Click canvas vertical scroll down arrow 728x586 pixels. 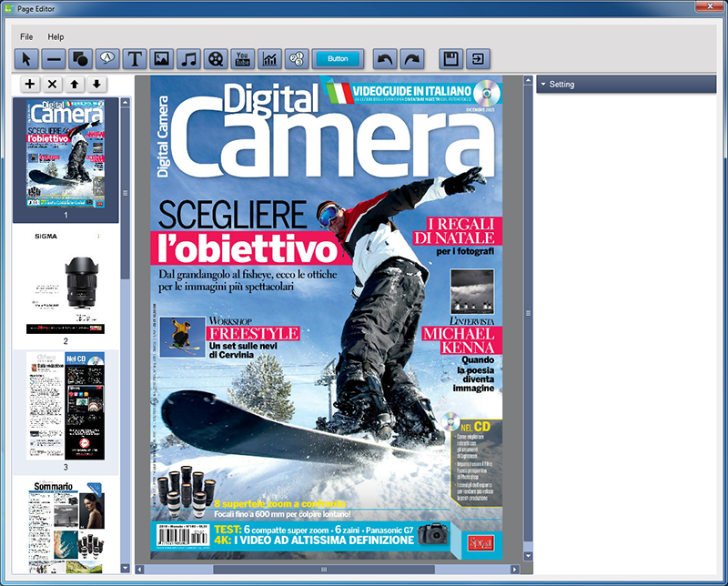coord(528,556)
